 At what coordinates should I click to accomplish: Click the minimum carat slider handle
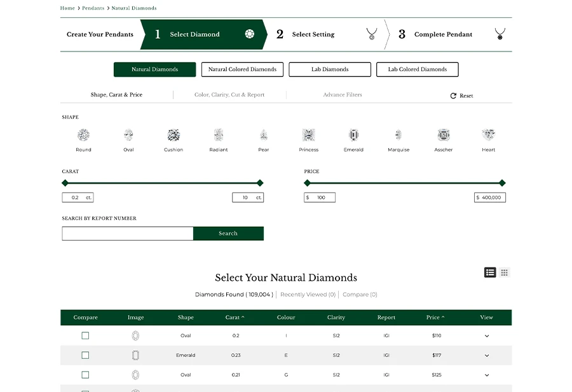[x=65, y=183]
